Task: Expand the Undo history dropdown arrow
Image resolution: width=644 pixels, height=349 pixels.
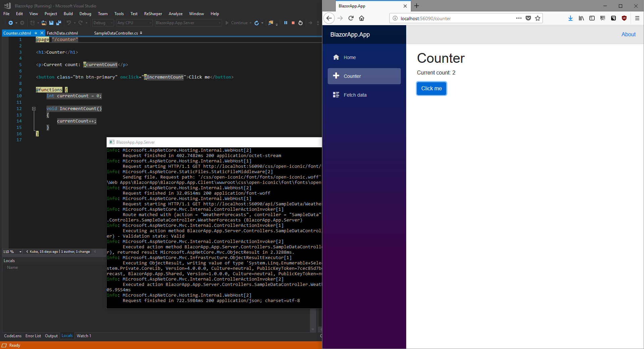Action: (74, 23)
